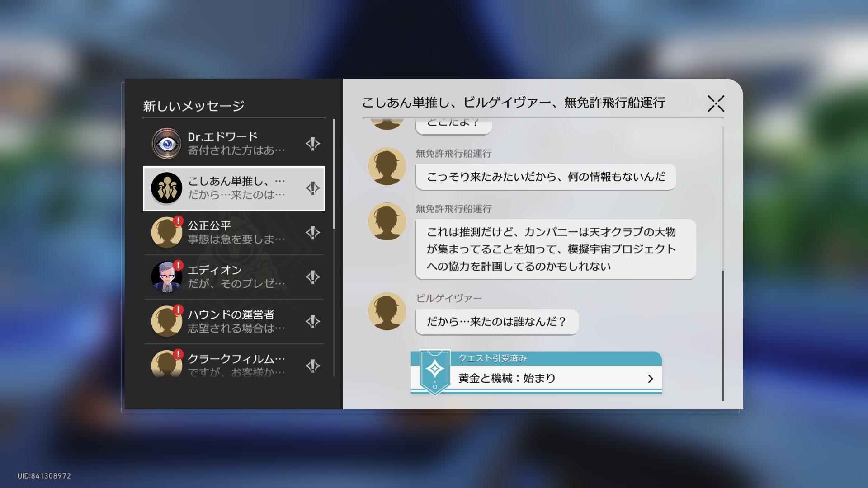The height and width of the screenshot is (488, 868).
Task: Click the quest marker icon beside エディオン
Action: click(x=312, y=277)
